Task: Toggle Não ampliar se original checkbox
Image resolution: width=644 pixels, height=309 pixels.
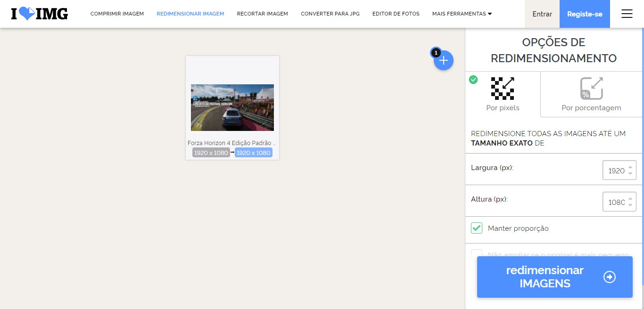Action: [x=477, y=255]
